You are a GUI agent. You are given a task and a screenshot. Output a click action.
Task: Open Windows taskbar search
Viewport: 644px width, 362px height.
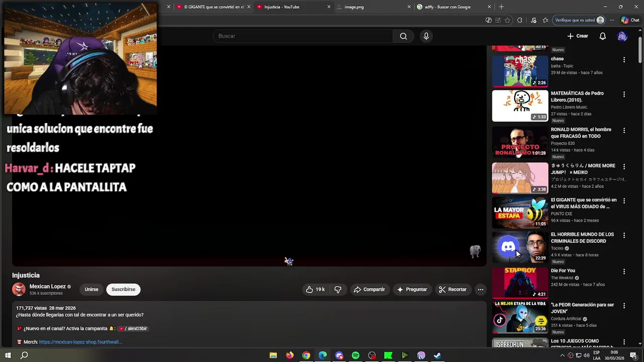pos(24,355)
